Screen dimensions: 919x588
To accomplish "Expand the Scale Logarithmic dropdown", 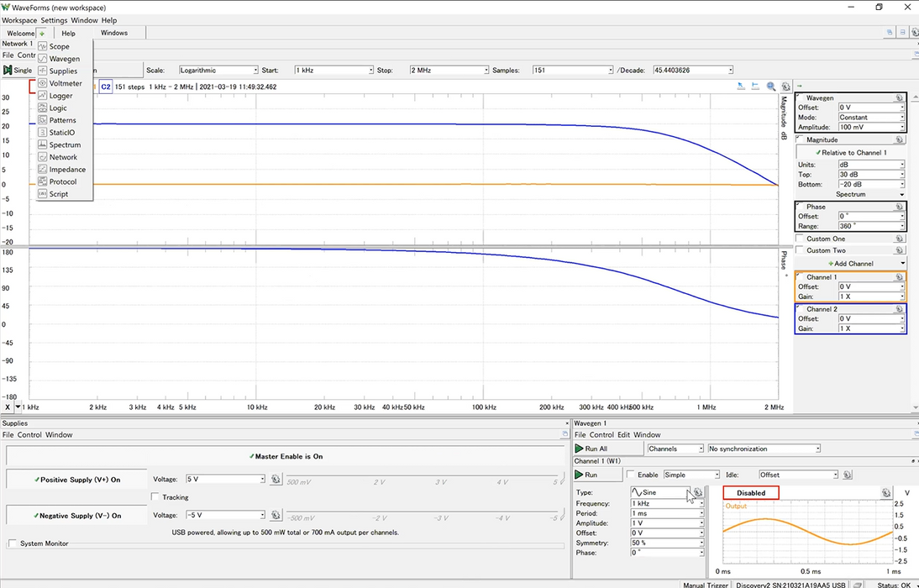I will point(218,71).
